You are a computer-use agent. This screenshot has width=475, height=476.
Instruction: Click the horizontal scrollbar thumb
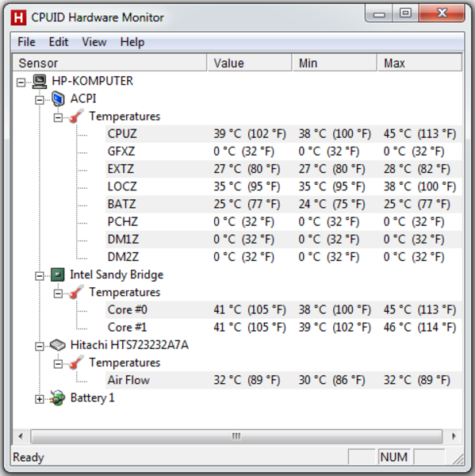[236, 436]
